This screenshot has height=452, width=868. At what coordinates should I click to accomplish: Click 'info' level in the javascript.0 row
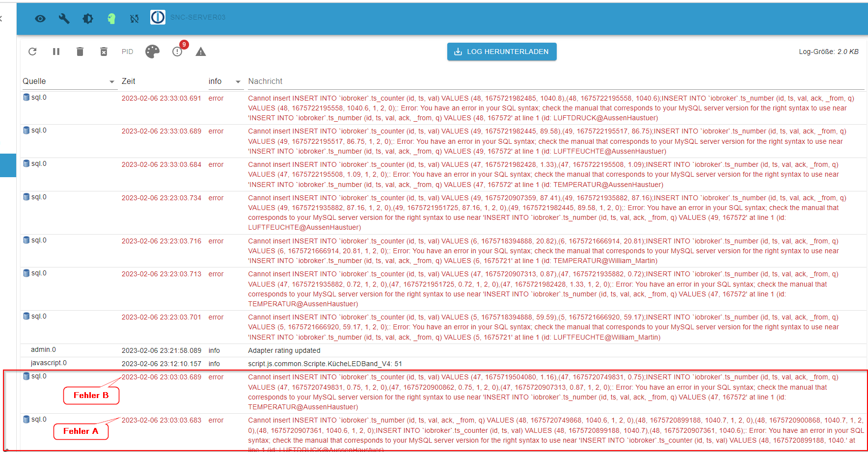(214, 364)
